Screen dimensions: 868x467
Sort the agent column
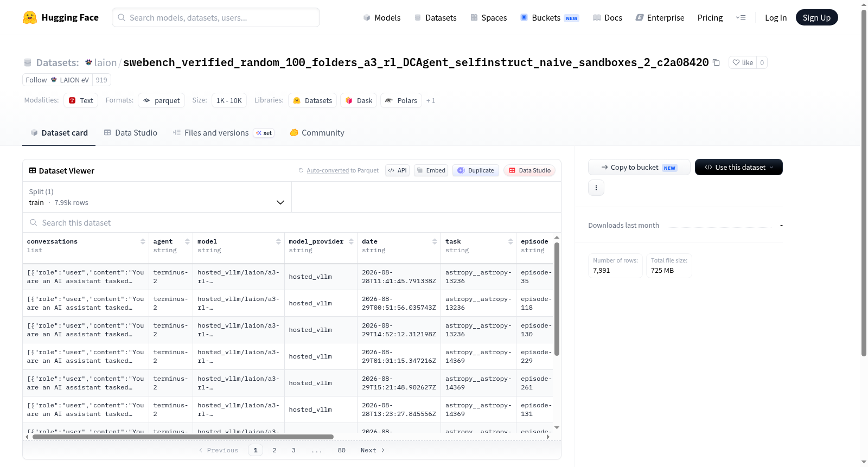pos(187,241)
